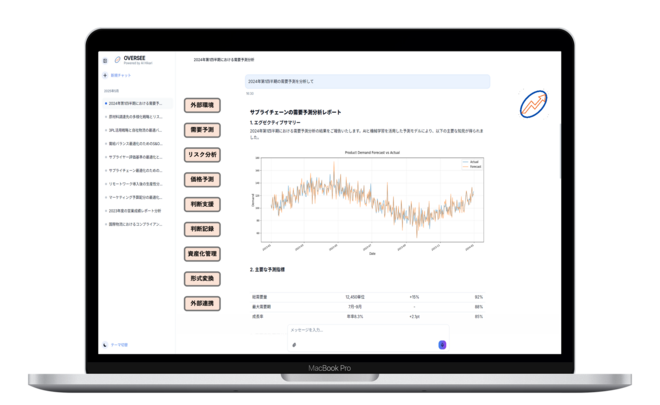
Task: Click the sidebar toggle icon beside OVERSEE
Action: [x=105, y=60]
